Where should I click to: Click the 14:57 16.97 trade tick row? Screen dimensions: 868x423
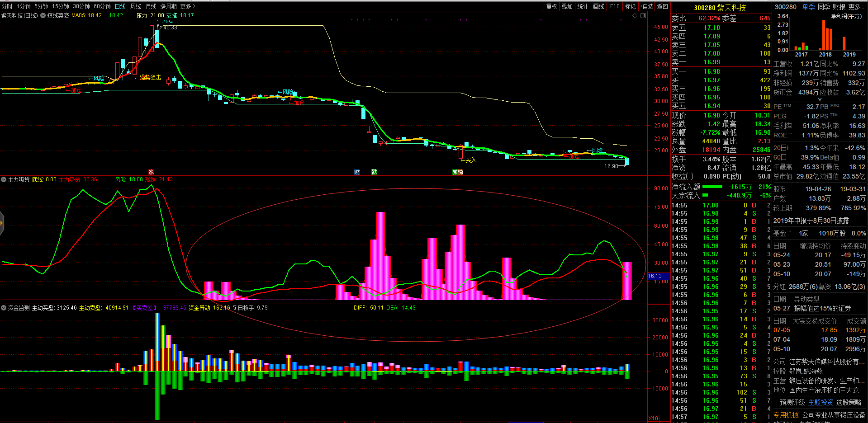(721, 417)
